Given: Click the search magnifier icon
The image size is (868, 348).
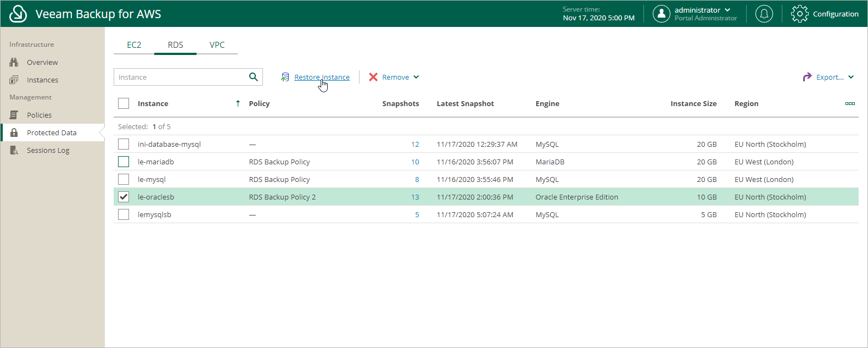Looking at the screenshot, I should click(x=253, y=77).
